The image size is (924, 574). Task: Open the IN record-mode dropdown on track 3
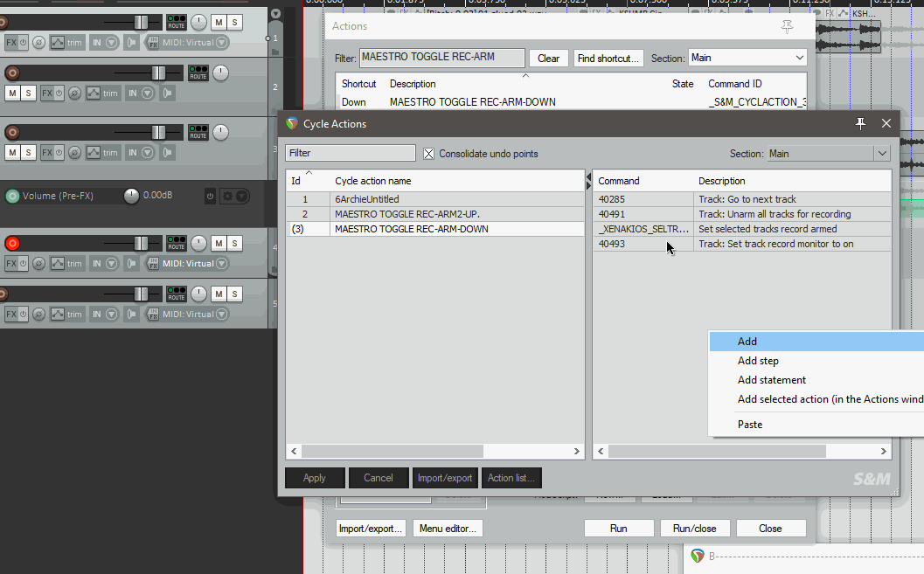point(148,153)
